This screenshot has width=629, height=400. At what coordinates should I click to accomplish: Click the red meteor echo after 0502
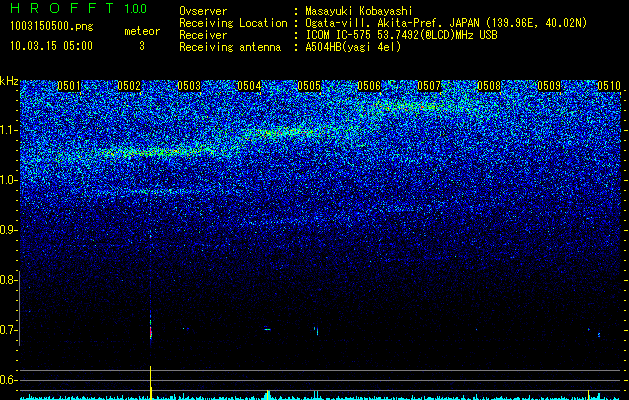click(x=151, y=332)
